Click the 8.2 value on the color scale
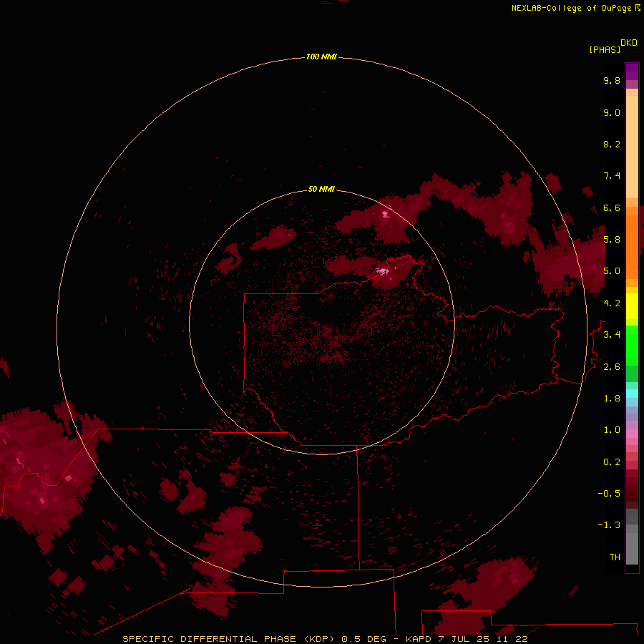The image size is (644, 644). click(612, 144)
